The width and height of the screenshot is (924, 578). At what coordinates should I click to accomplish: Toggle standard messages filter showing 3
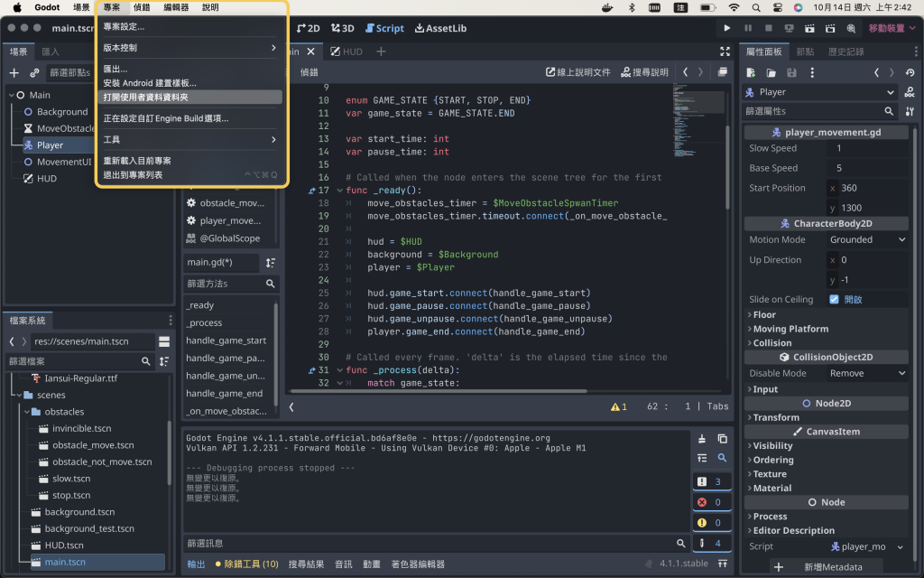tap(712, 482)
